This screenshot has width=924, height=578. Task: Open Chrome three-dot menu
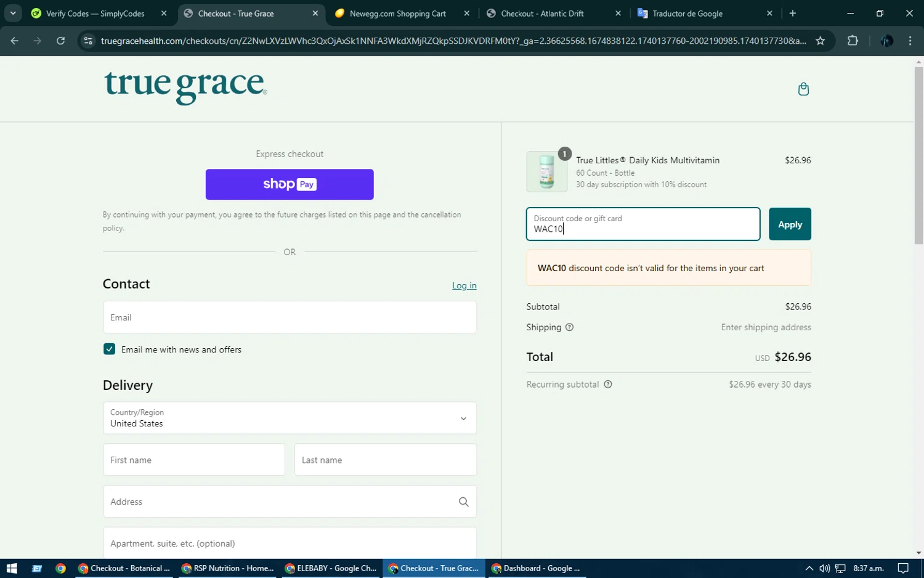point(910,41)
